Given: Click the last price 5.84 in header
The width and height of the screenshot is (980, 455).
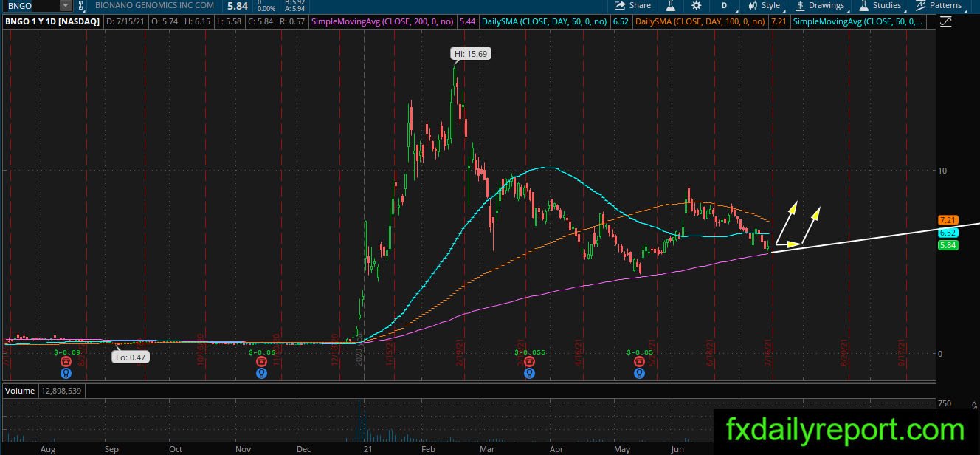Looking at the screenshot, I should point(237,6).
